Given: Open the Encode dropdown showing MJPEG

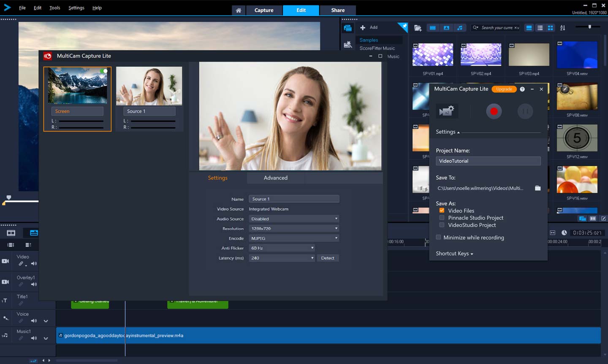Looking at the screenshot, I should tap(294, 238).
